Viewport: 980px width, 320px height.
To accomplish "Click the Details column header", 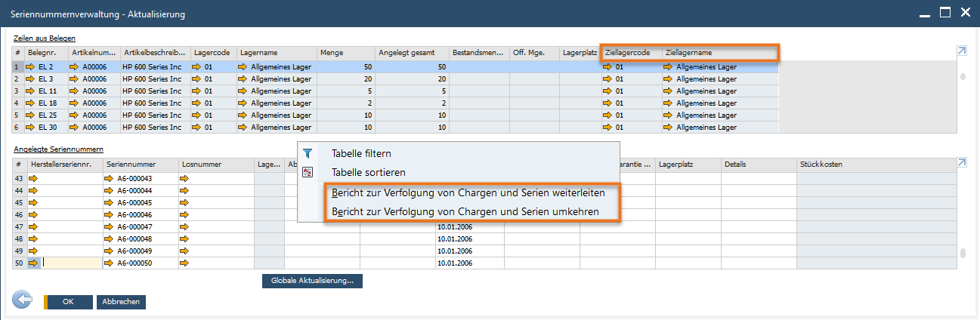I will tap(759, 164).
